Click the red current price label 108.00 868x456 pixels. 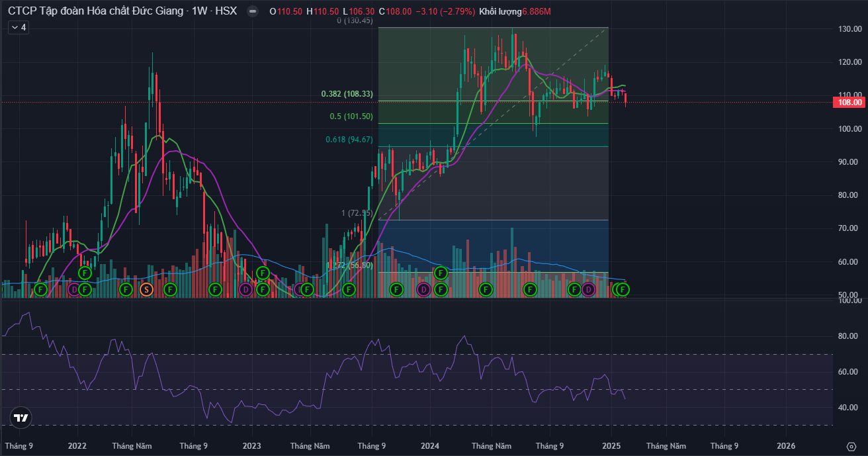point(849,102)
